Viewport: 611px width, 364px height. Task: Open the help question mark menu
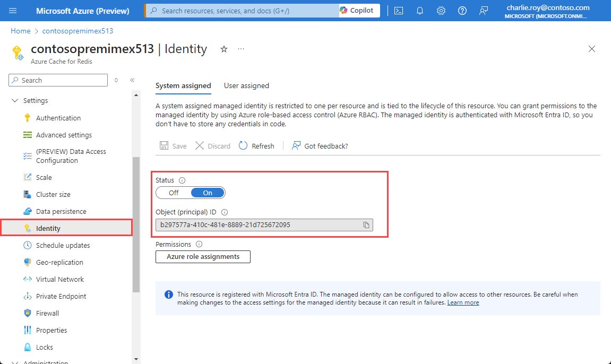pos(462,11)
